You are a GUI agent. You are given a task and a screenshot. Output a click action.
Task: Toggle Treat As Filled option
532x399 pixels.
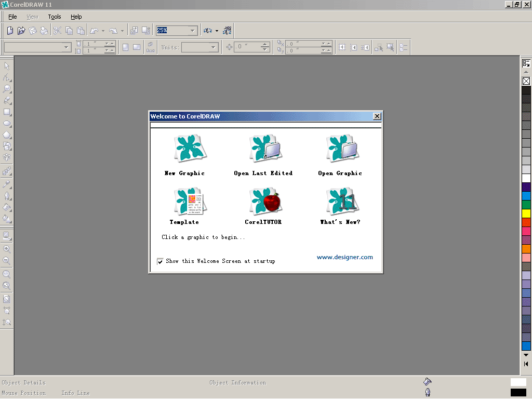390,47
